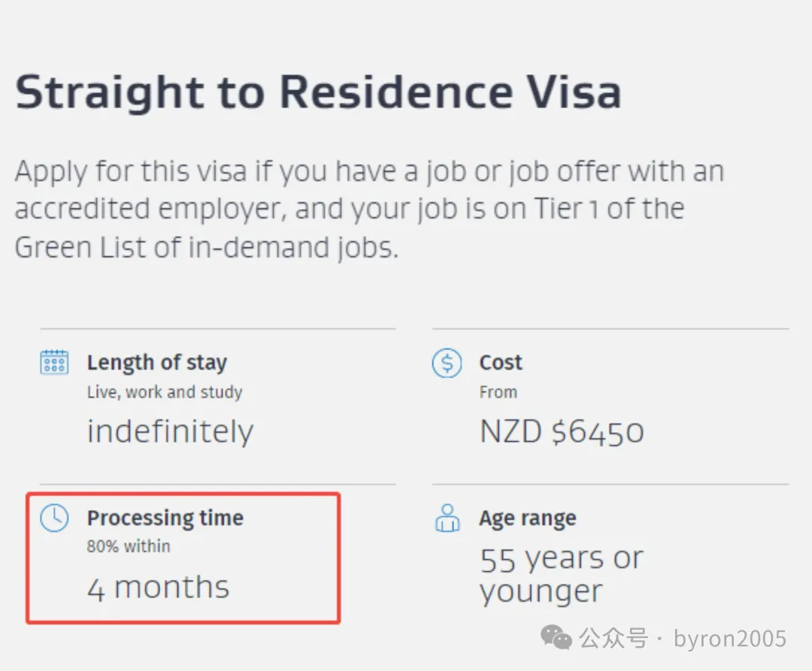Select the Length of stay label

(156, 362)
